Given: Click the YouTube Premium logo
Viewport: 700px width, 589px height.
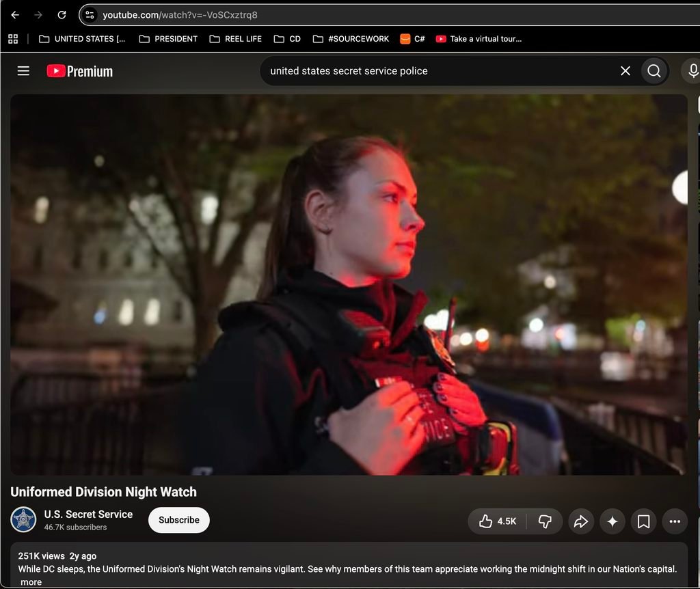Looking at the screenshot, I should 80,71.
